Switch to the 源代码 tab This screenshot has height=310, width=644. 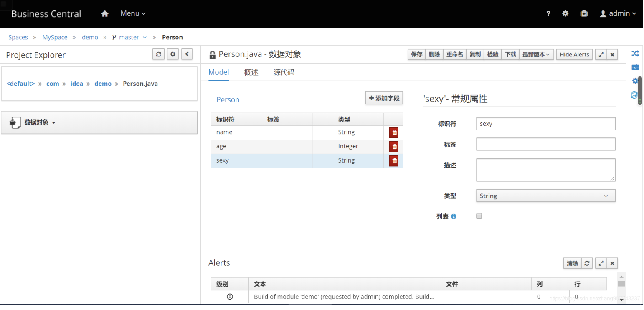(x=284, y=72)
